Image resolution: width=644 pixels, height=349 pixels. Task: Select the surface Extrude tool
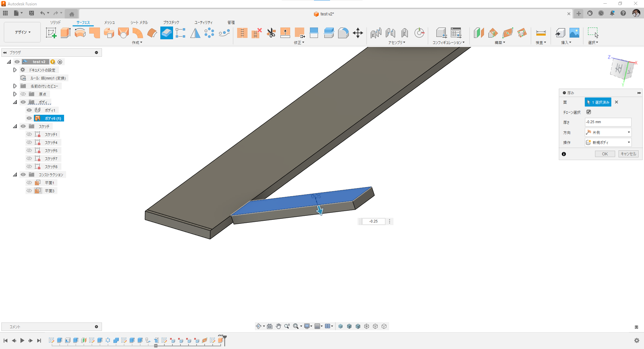(65, 33)
